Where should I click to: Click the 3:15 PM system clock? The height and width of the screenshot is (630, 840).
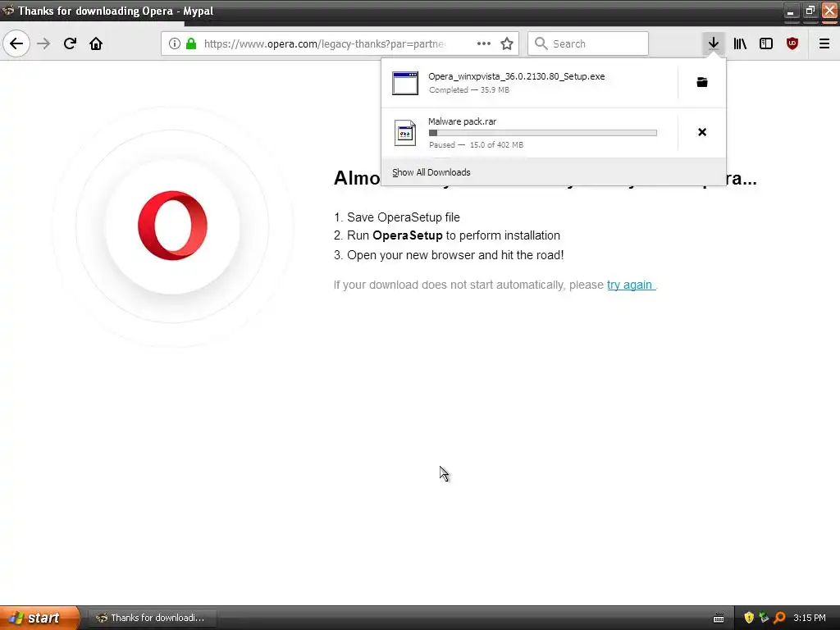click(810, 618)
